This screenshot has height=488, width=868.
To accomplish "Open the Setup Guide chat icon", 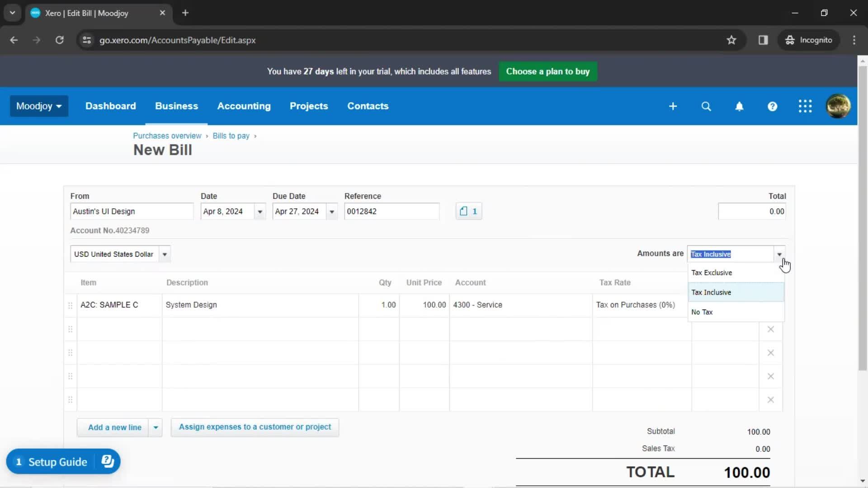I will 108,461.
